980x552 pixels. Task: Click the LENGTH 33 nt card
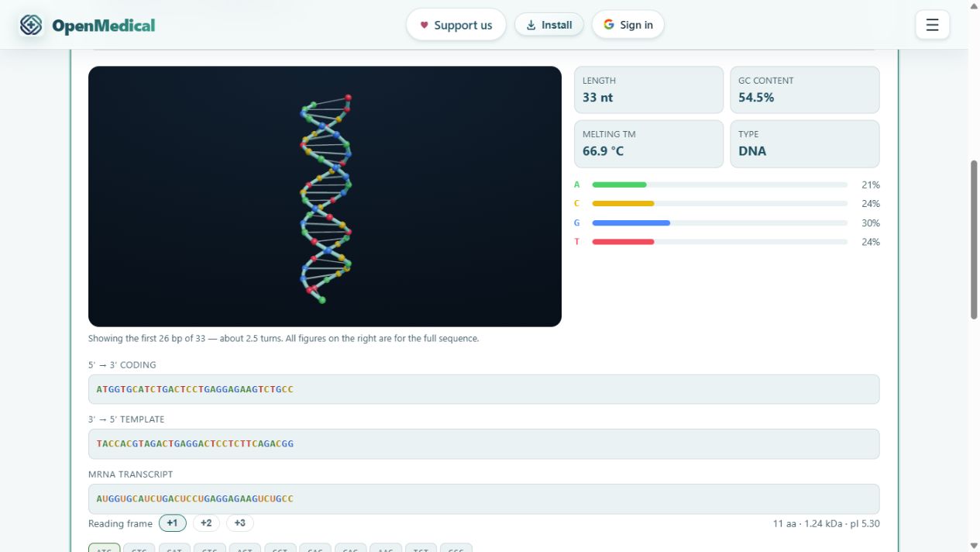648,90
